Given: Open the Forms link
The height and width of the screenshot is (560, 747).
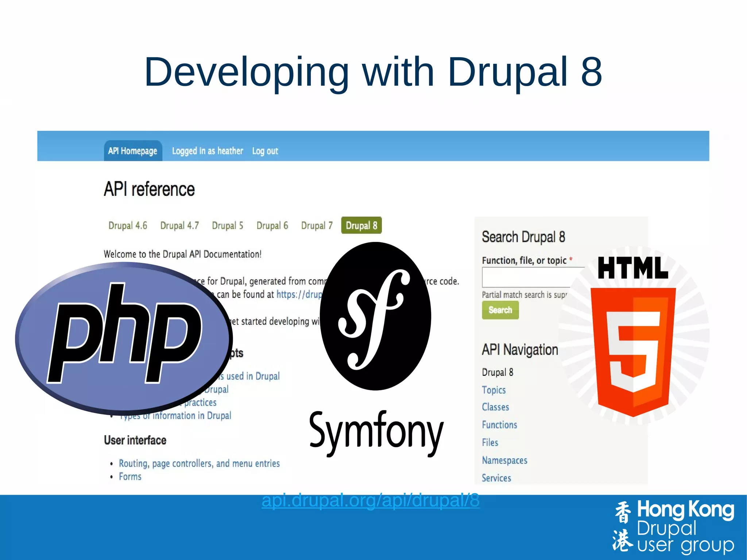Looking at the screenshot, I should tap(130, 476).
